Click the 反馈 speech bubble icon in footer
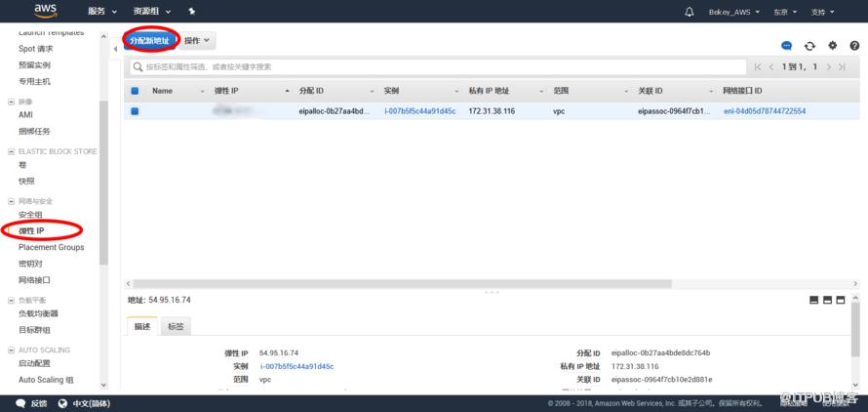This screenshot has width=868, height=412. (x=20, y=403)
